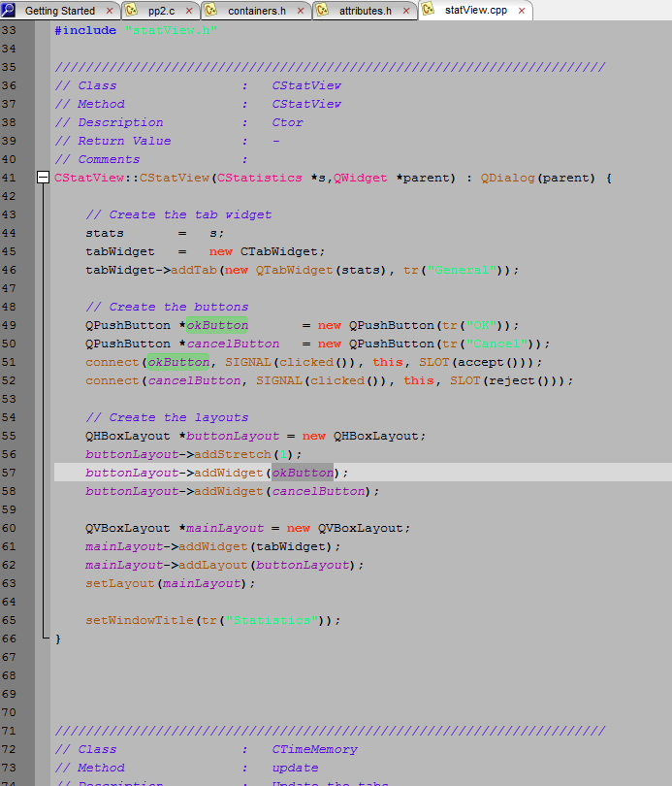Close the statView.cpp tab
Viewport: 672px width, 786px height.
(522, 12)
